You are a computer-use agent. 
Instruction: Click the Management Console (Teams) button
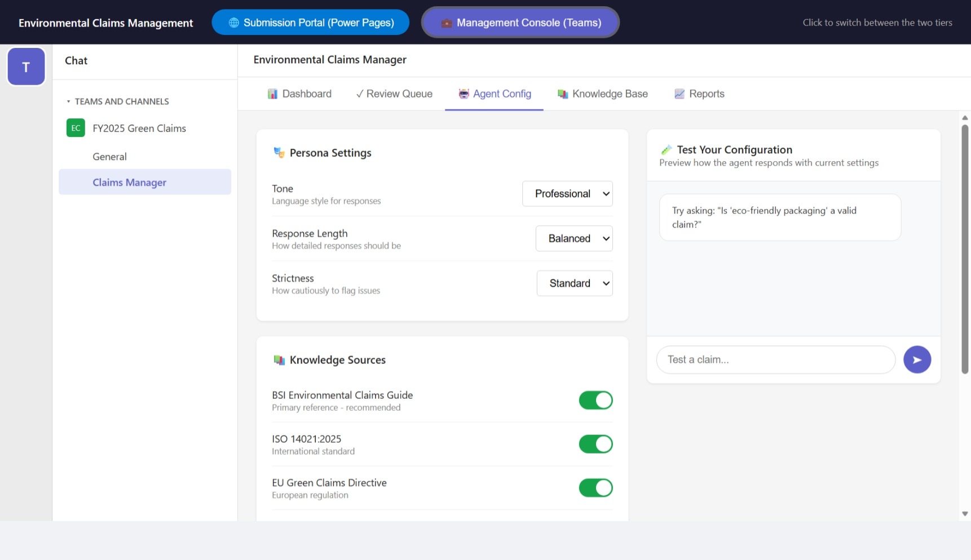coord(520,23)
